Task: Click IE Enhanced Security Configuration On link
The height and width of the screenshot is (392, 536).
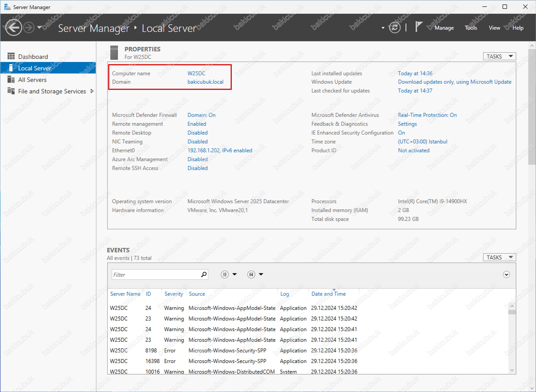Action: click(x=401, y=133)
